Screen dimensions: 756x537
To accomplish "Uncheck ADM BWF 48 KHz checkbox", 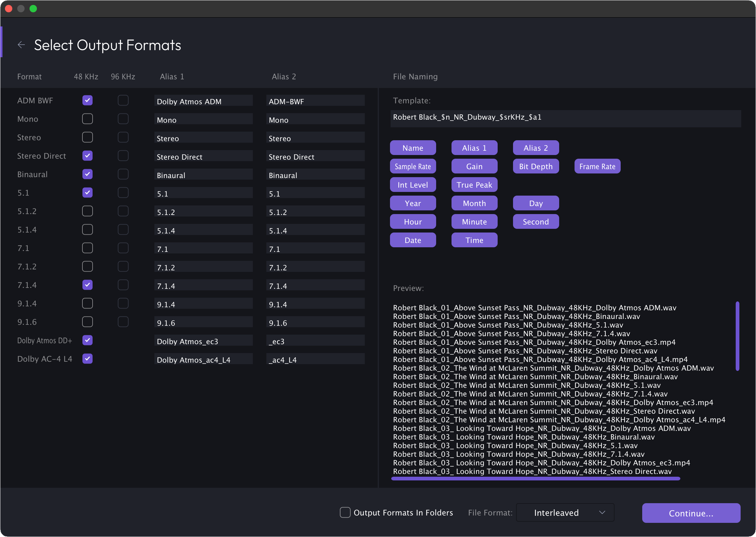I will pyautogui.click(x=87, y=100).
